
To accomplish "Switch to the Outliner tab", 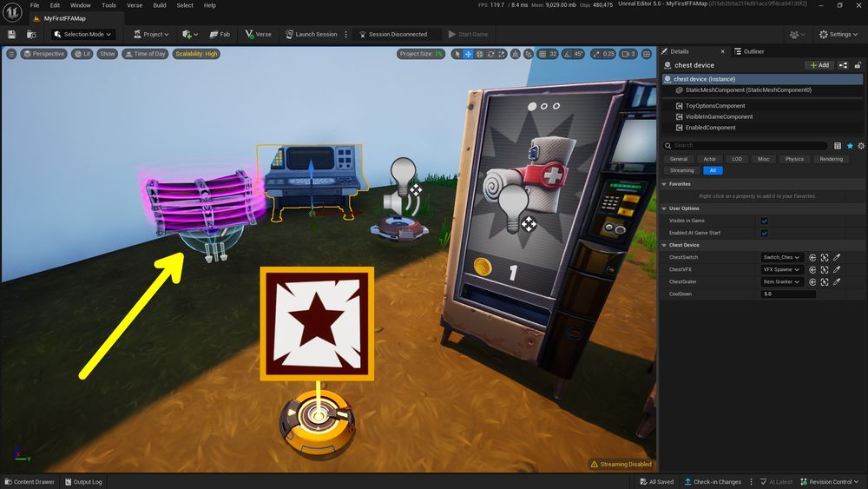I will point(749,51).
